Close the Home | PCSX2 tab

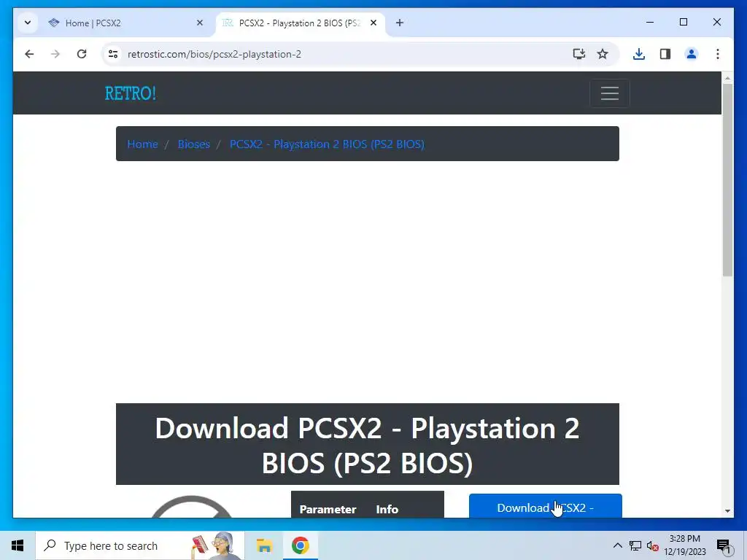[200, 23]
